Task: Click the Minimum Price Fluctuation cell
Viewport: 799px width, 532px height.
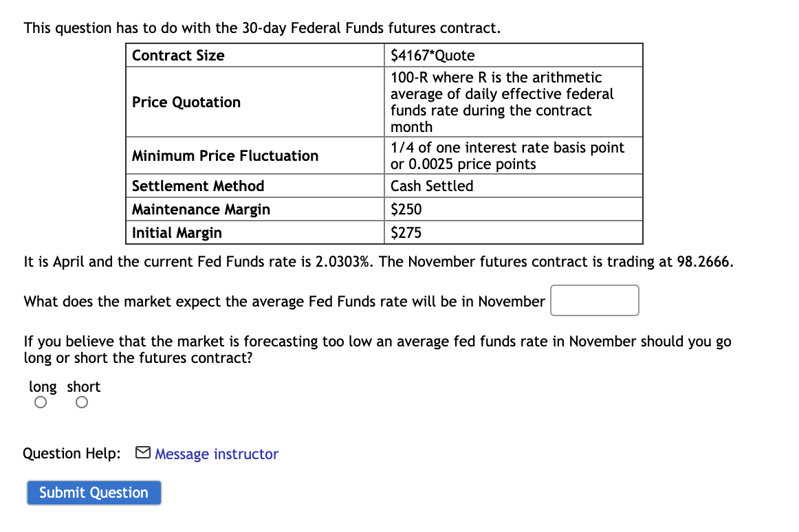Action: click(224, 155)
